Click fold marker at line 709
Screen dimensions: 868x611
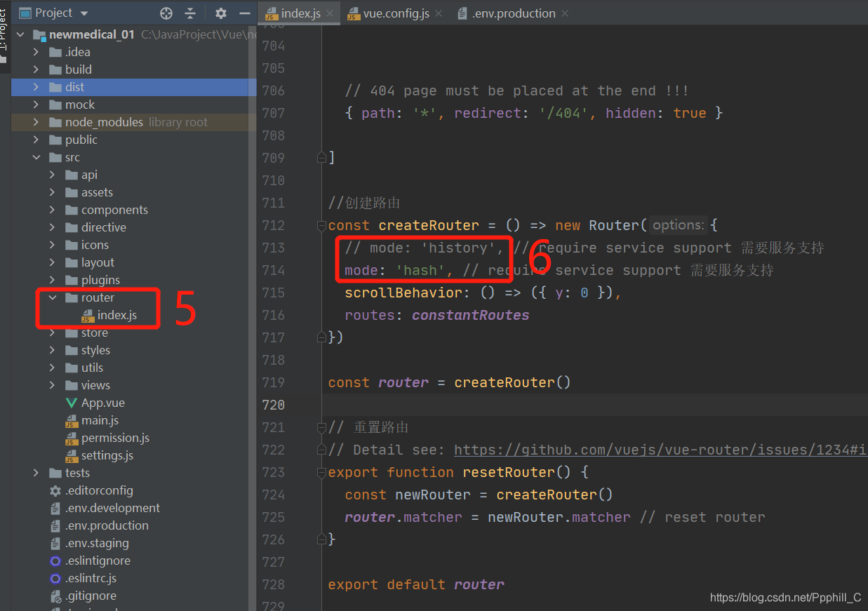click(x=321, y=157)
